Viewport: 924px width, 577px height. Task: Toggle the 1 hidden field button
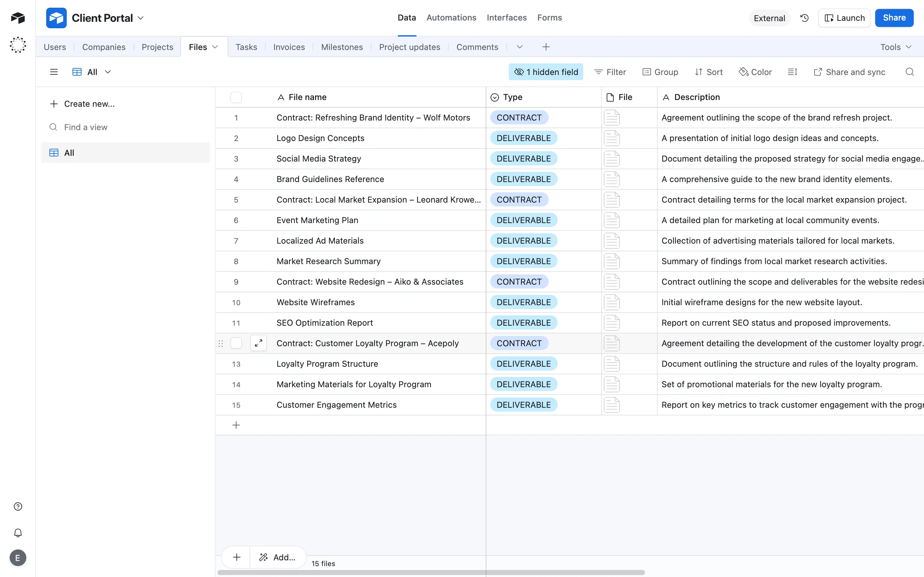(x=546, y=72)
